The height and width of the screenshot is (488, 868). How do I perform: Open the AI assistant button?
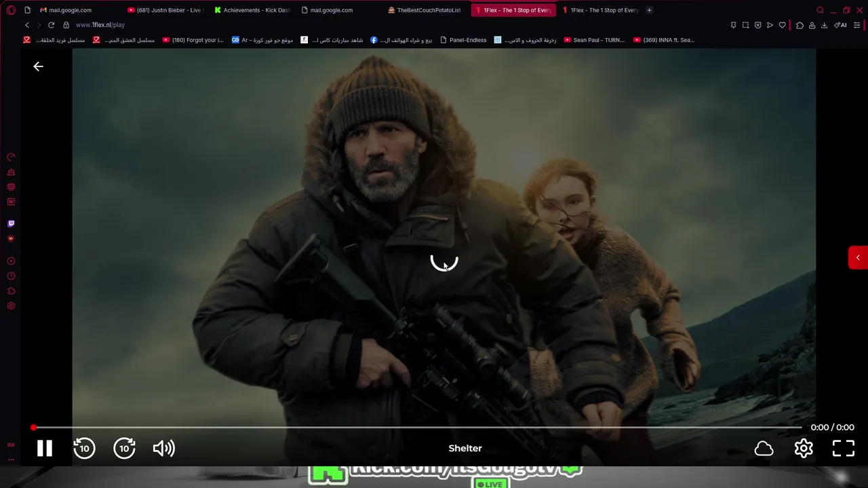coord(840,25)
